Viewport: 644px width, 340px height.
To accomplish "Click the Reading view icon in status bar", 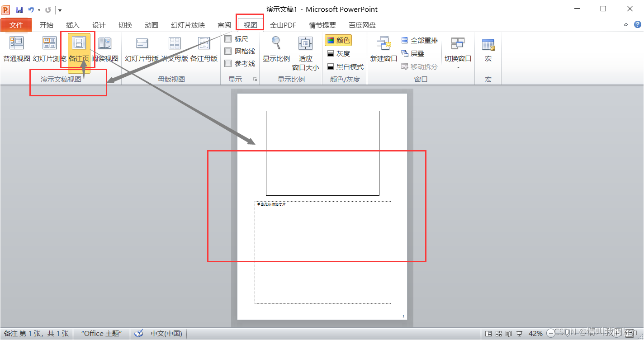I will [x=509, y=334].
